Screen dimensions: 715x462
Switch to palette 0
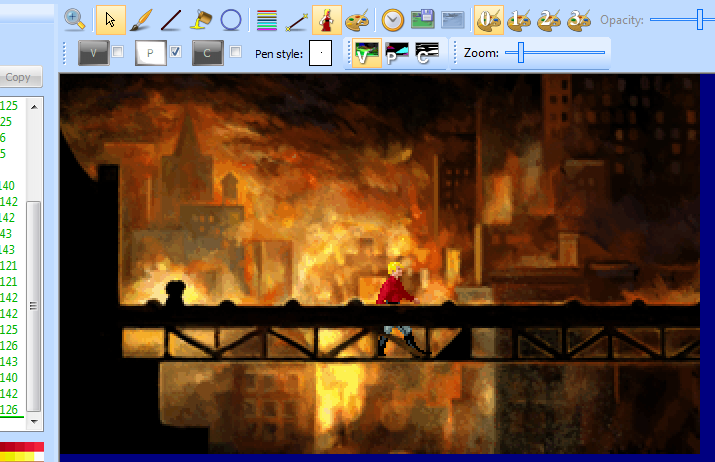point(489,20)
